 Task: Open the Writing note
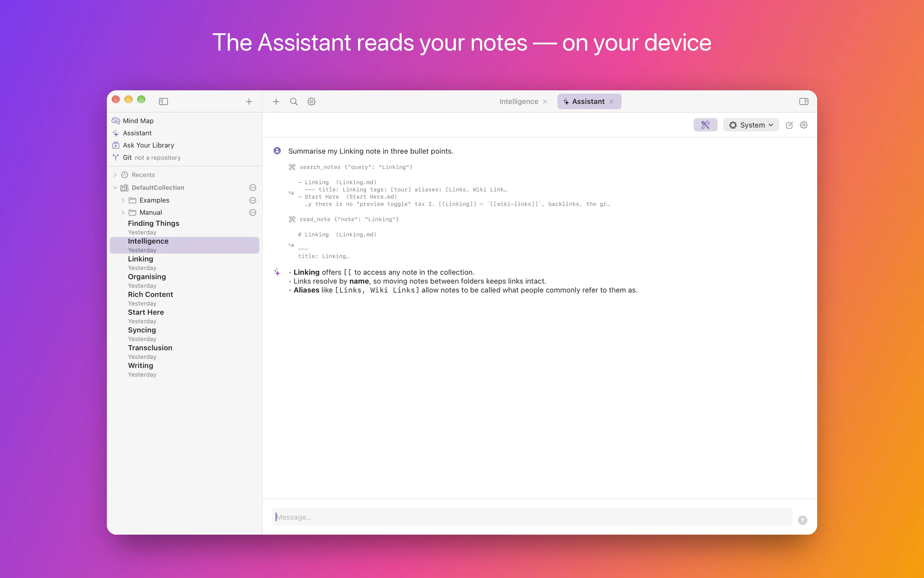tap(184, 370)
